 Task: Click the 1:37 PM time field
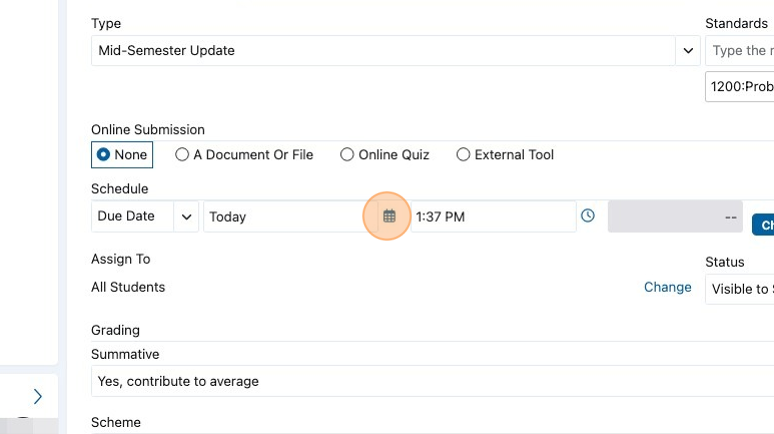[x=493, y=217]
